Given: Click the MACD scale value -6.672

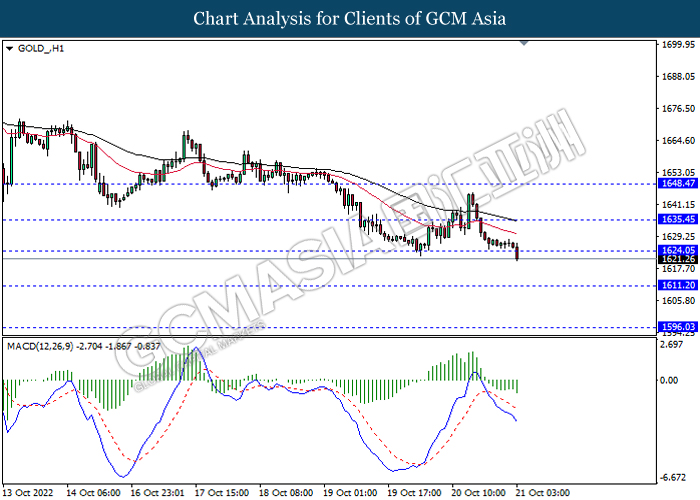Looking at the screenshot, I should [673, 478].
